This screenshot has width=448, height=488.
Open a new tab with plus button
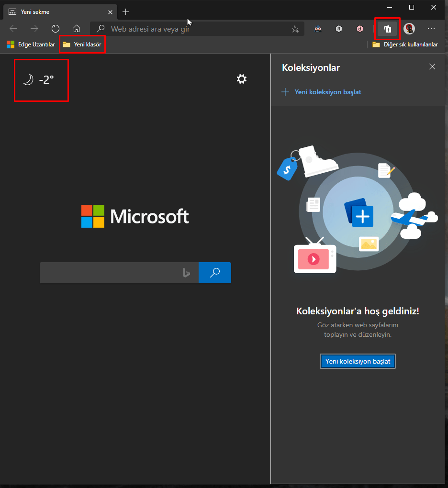coord(125,12)
